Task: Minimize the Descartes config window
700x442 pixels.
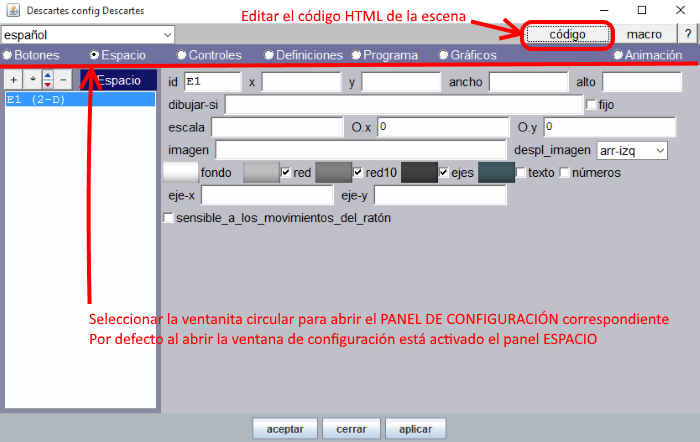Action: [604, 10]
